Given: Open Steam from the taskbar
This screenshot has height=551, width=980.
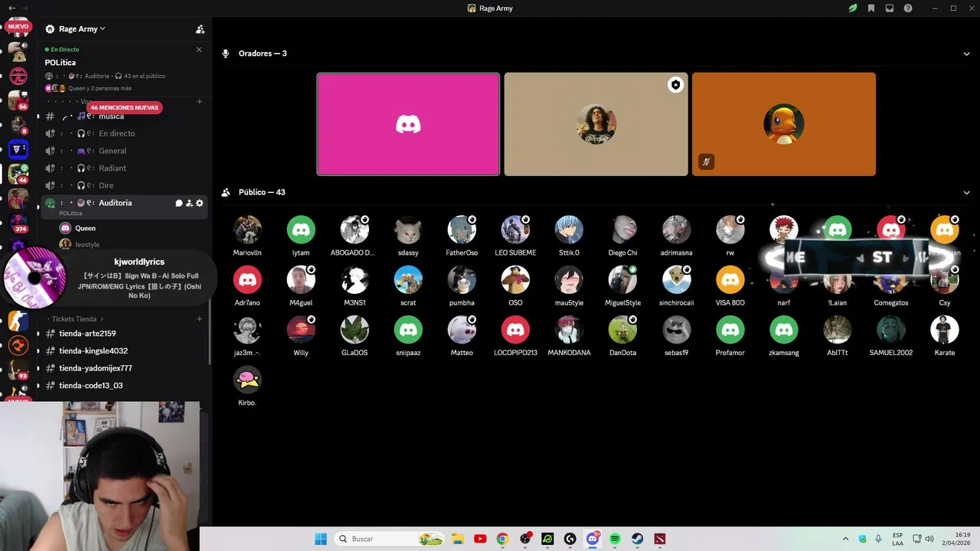Looking at the screenshot, I should [x=637, y=539].
